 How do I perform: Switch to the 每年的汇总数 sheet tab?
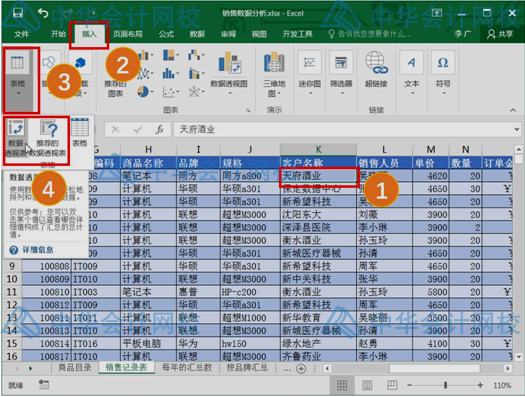pos(187,368)
